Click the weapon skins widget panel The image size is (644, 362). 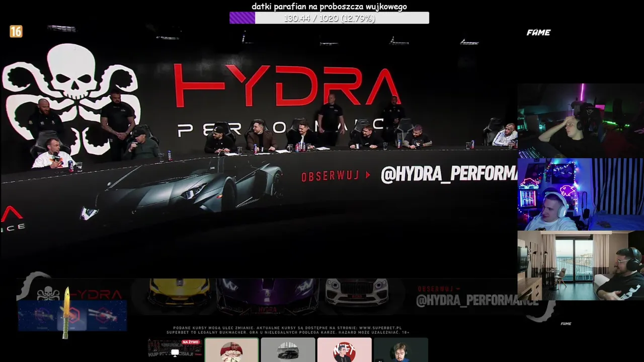pyautogui.click(x=72, y=315)
